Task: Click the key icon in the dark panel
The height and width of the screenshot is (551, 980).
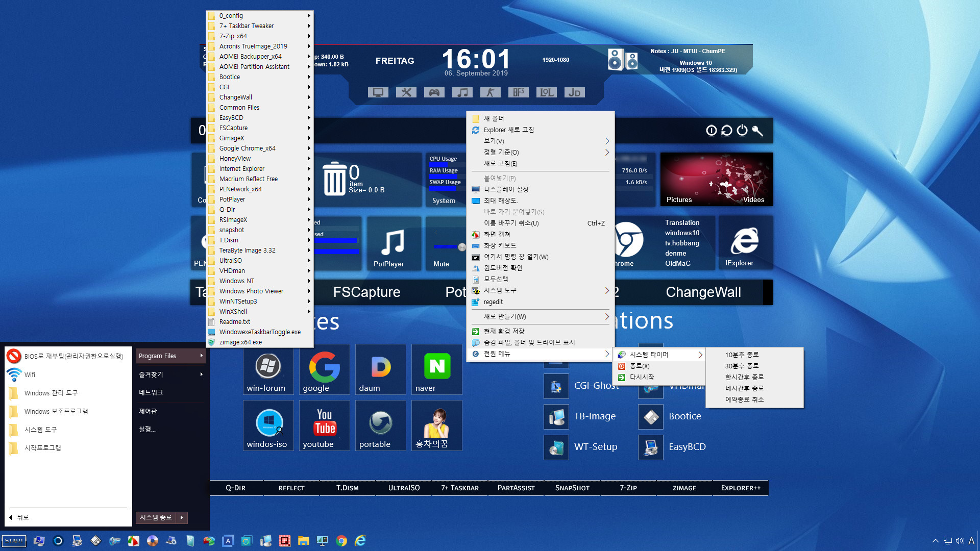Action: point(757,131)
